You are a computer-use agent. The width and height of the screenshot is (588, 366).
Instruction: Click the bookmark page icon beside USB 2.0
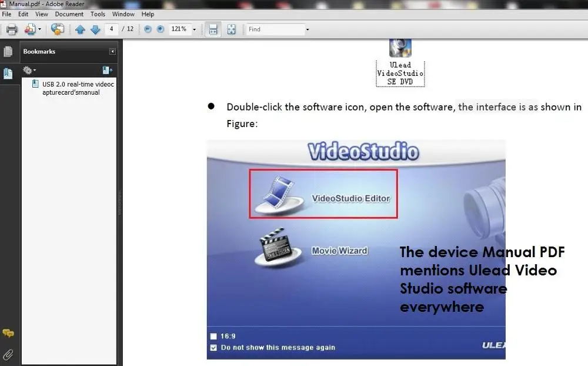pos(35,84)
